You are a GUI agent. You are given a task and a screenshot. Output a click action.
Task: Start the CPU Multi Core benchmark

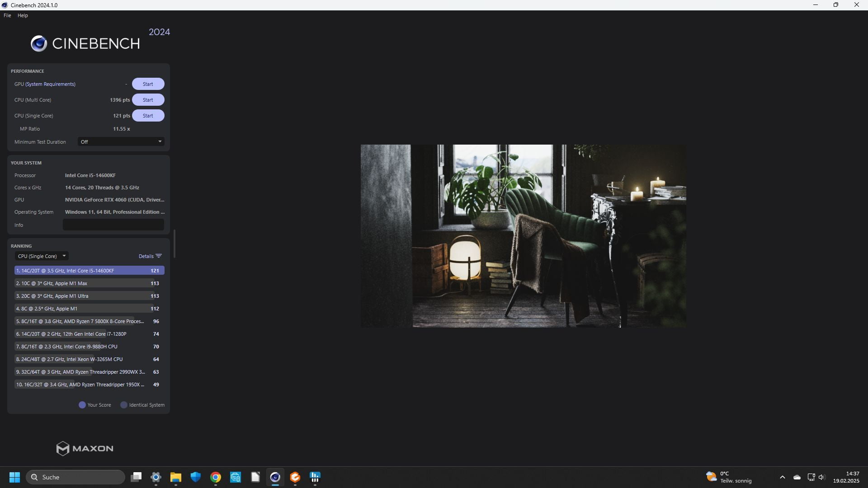click(x=148, y=100)
